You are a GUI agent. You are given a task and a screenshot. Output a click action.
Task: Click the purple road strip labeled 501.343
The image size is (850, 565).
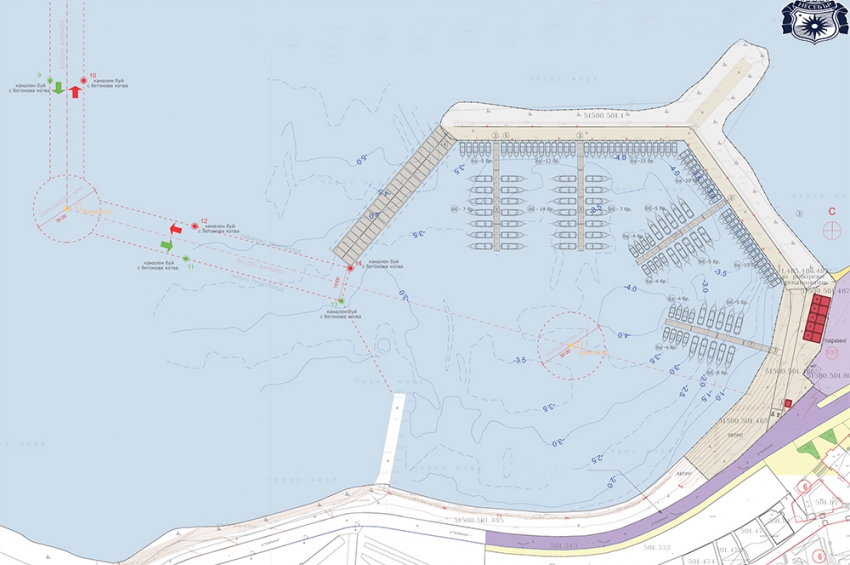point(560,544)
